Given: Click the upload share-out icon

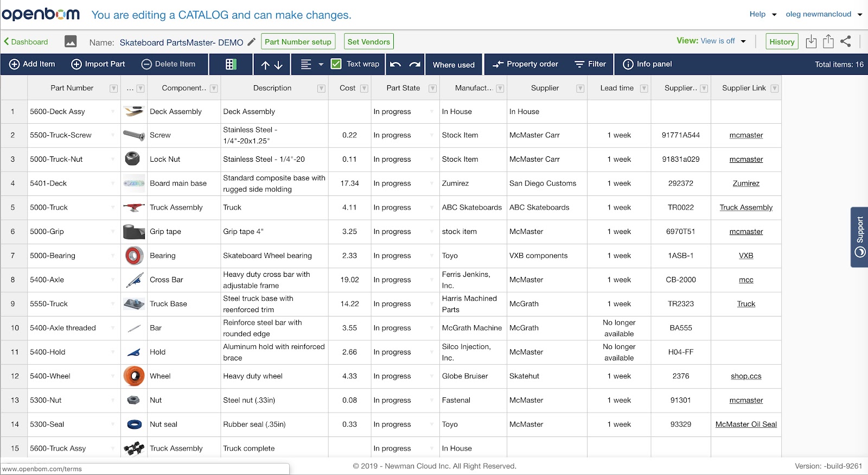Looking at the screenshot, I should coord(828,41).
